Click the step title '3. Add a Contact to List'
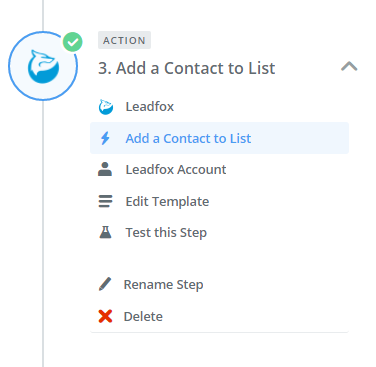 tap(187, 68)
